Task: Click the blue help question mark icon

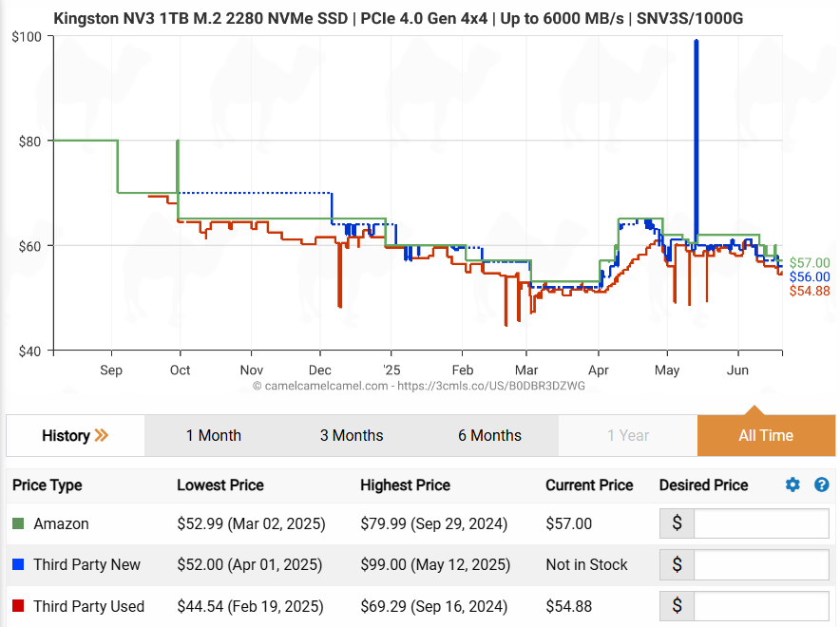Action: 822,484
